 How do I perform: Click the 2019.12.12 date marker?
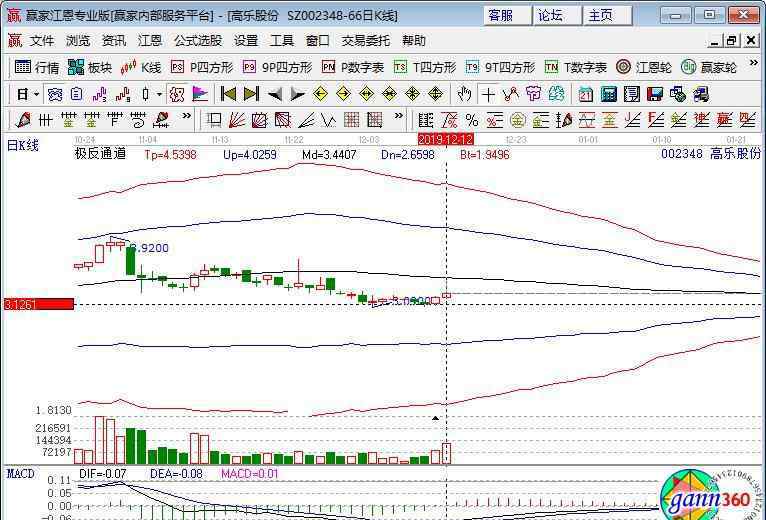coord(446,140)
